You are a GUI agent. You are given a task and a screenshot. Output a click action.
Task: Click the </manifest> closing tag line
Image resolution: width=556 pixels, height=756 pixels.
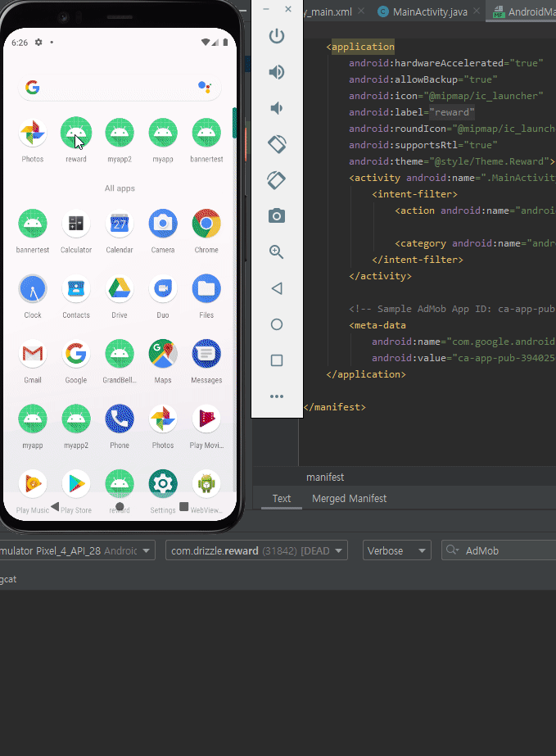[x=335, y=407]
